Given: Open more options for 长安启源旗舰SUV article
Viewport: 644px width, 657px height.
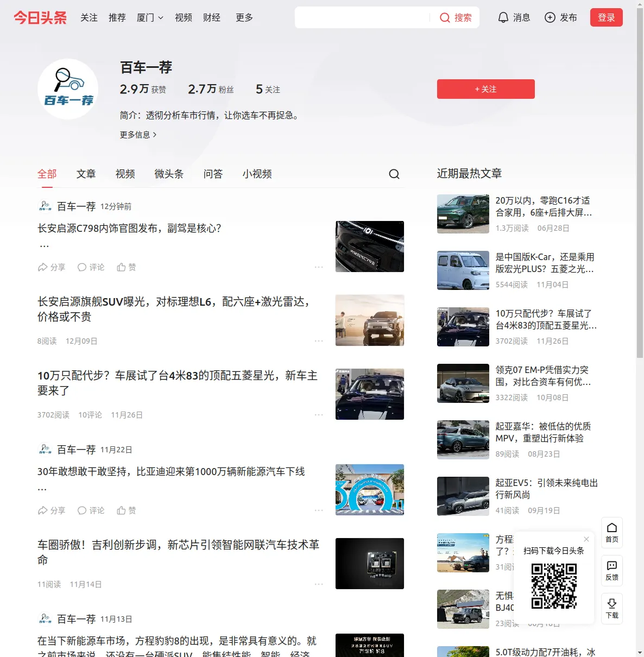Looking at the screenshot, I should click(x=319, y=341).
